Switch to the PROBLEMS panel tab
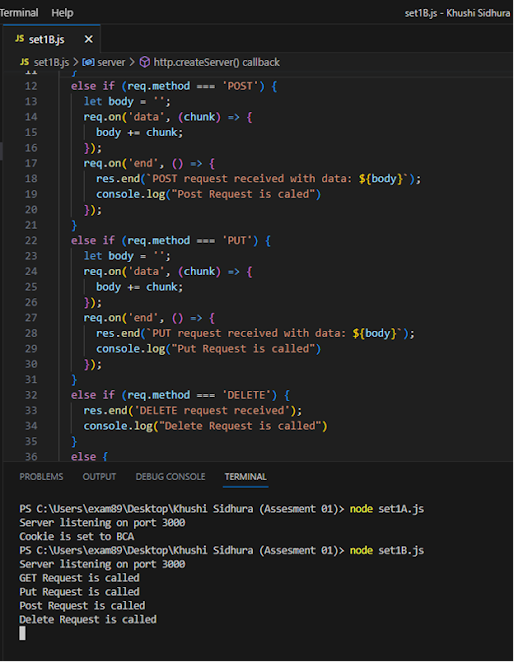The height and width of the screenshot is (662, 514). [41, 477]
